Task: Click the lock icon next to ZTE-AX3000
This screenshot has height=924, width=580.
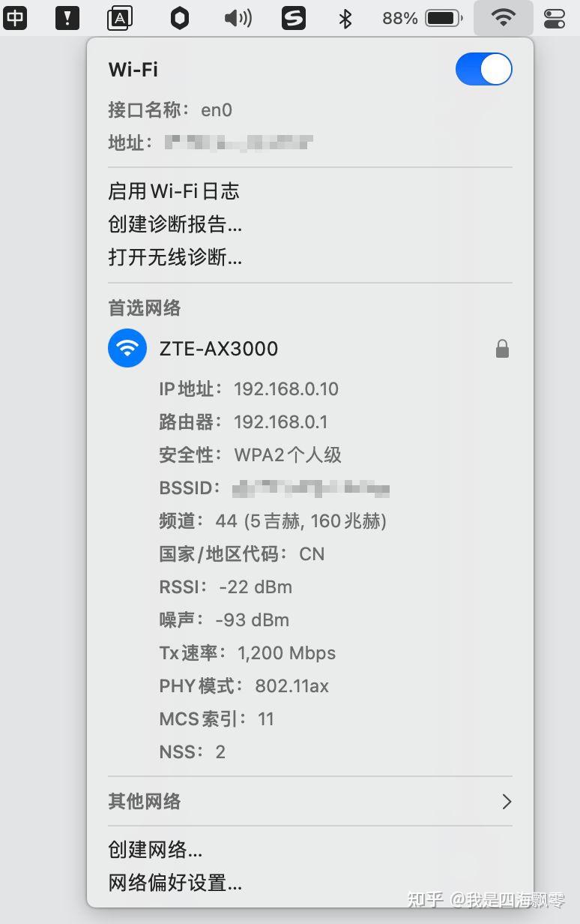Action: (x=503, y=348)
